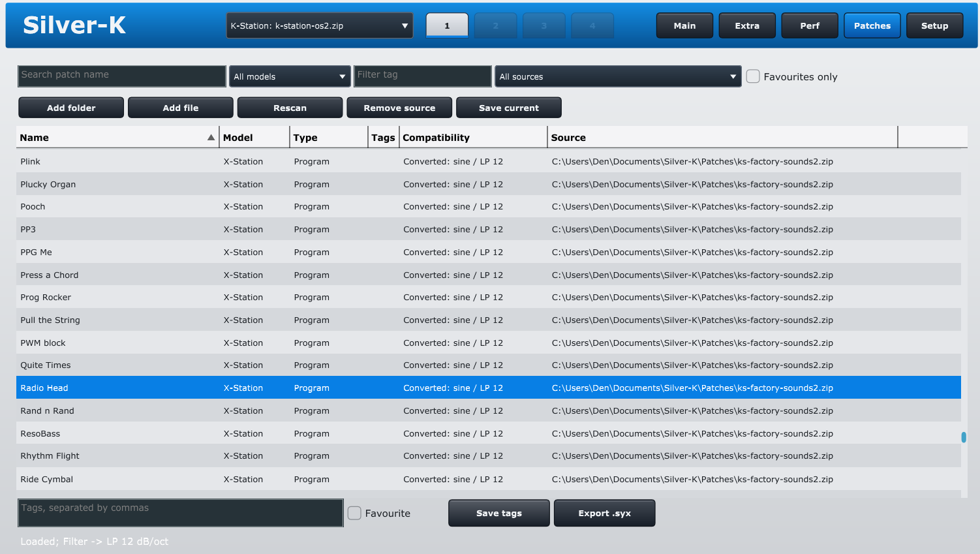The height and width of the screenshot is (554, 980).
Task: Select the Patches tab
Action: tap(872, 25)
